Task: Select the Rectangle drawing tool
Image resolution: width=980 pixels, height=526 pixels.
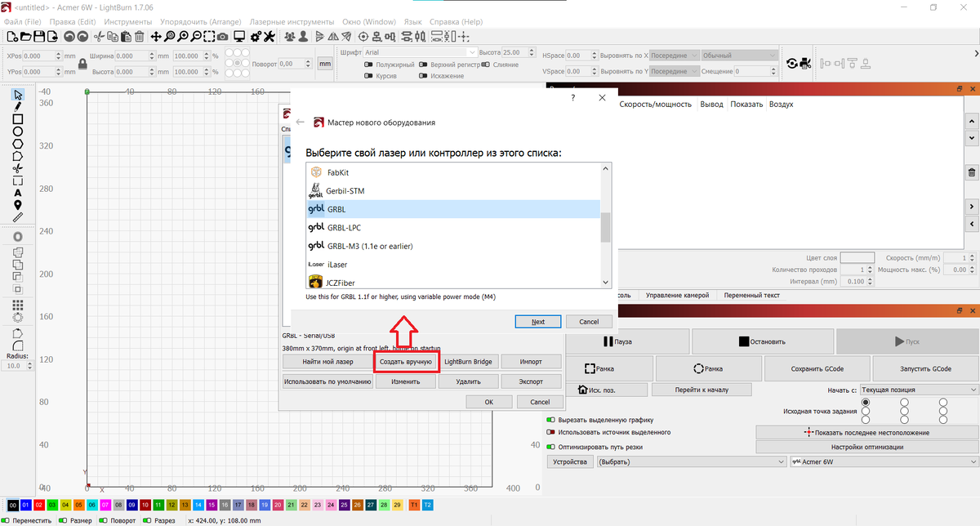Action: click(x=17, y=119)
